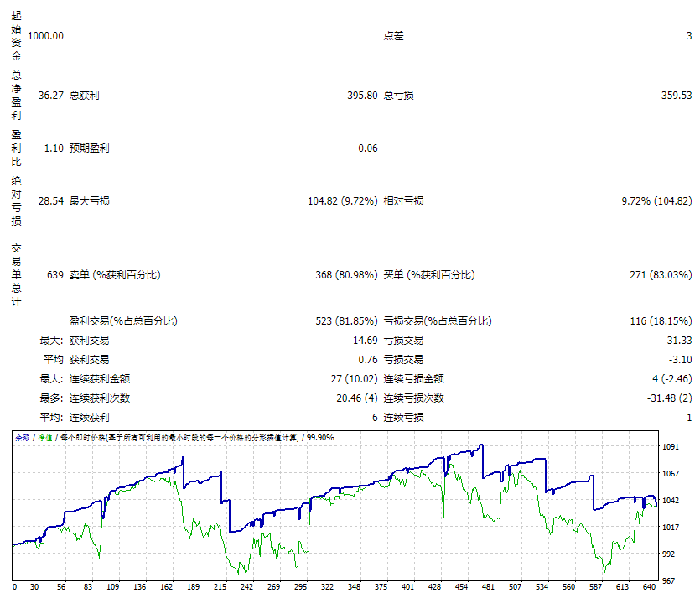
Task: Select the 99.90% modelling quality text
Action: coord(320,438)
